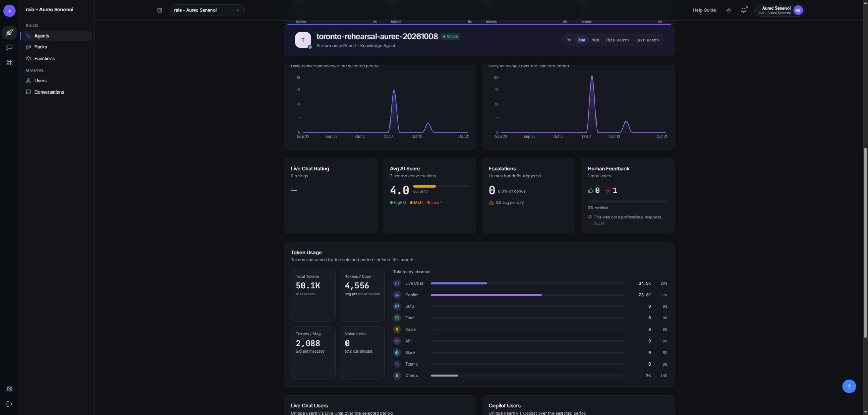This screenshot has height=415, width=868.
Task: Open the chat bubble icon in left rail
Action: tap(10, 47)
